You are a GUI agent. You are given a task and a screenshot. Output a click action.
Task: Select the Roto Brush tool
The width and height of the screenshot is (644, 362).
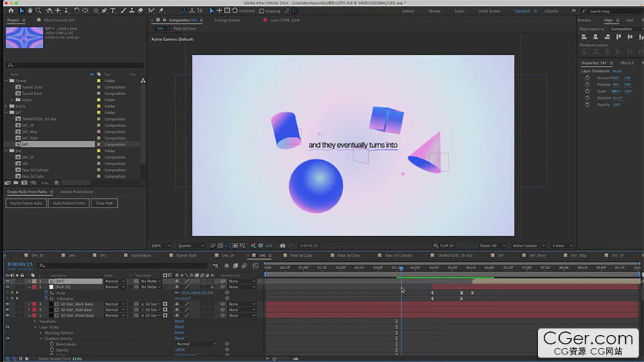(x=151, y=11)
